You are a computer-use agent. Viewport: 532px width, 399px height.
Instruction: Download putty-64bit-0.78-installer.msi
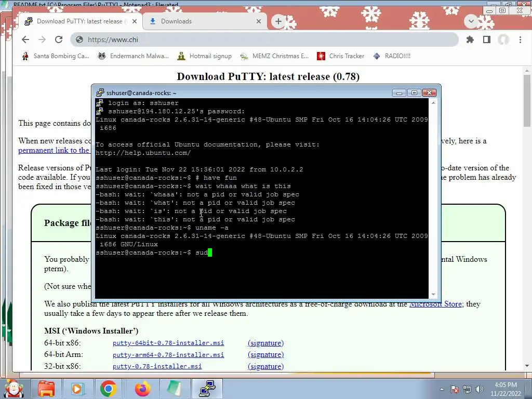(x=168, y=343)
